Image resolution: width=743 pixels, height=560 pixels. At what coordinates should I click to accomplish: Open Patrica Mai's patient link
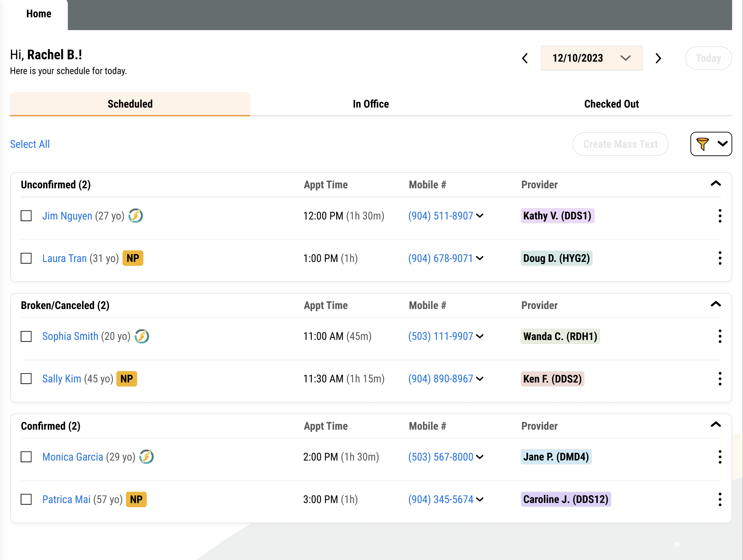66,499
